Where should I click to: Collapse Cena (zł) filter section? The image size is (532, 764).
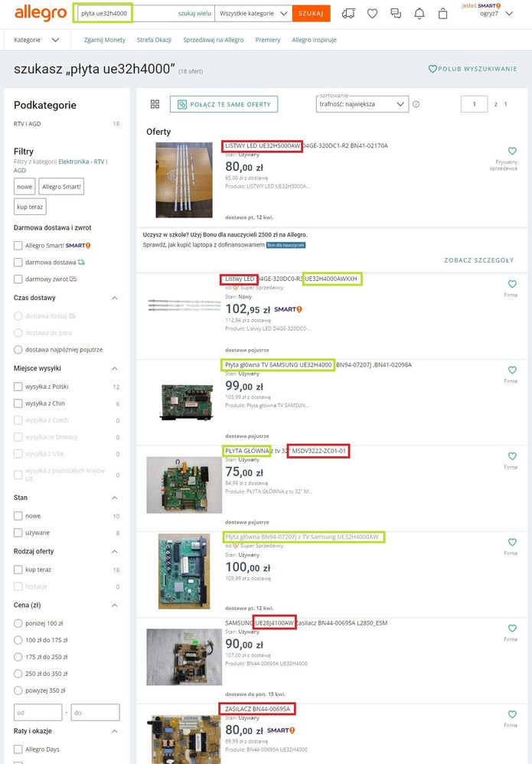tap(115, 606)
